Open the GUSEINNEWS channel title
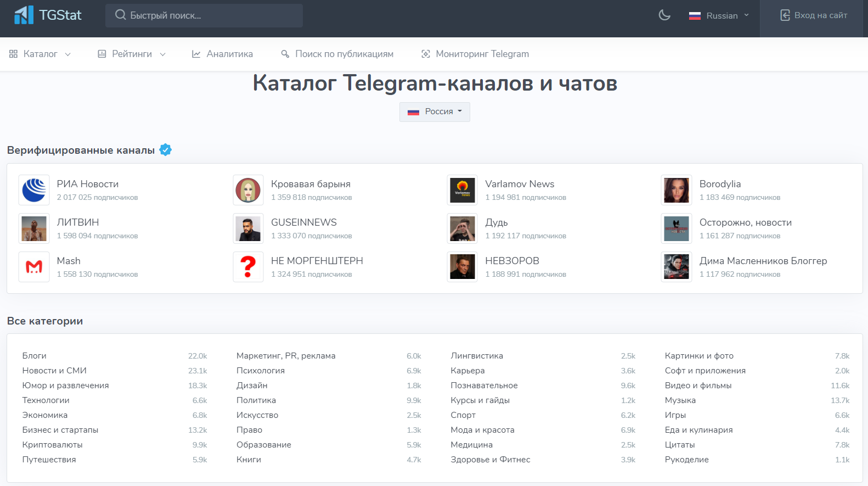Screen dimensions: 868x486 [304, 222]
